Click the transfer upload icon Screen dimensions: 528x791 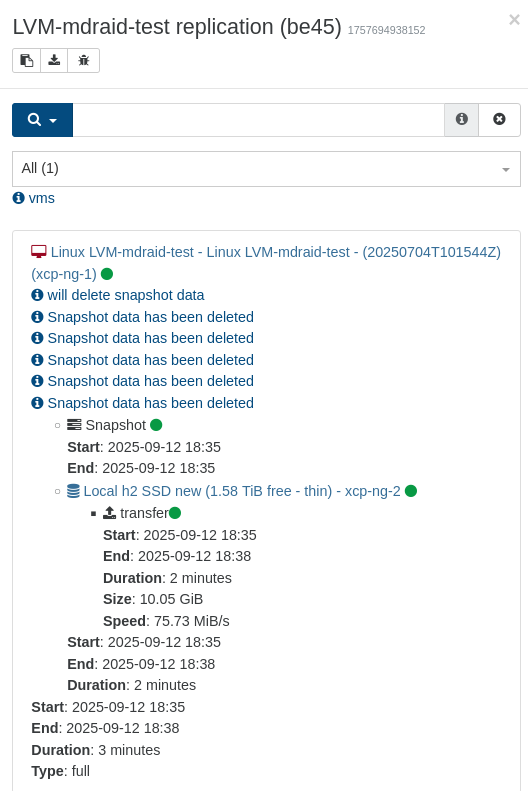[109, 513]
